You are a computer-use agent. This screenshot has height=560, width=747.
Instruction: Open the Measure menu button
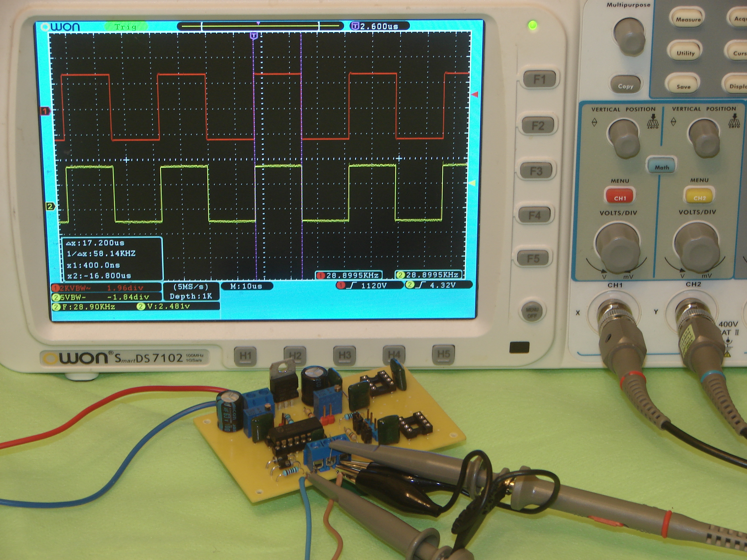(x=688, y=19)
